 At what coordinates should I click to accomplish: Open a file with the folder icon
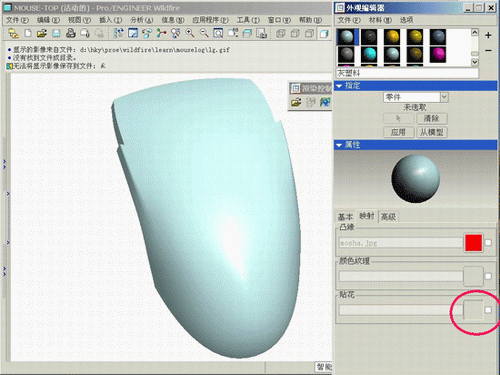(42, 33)
